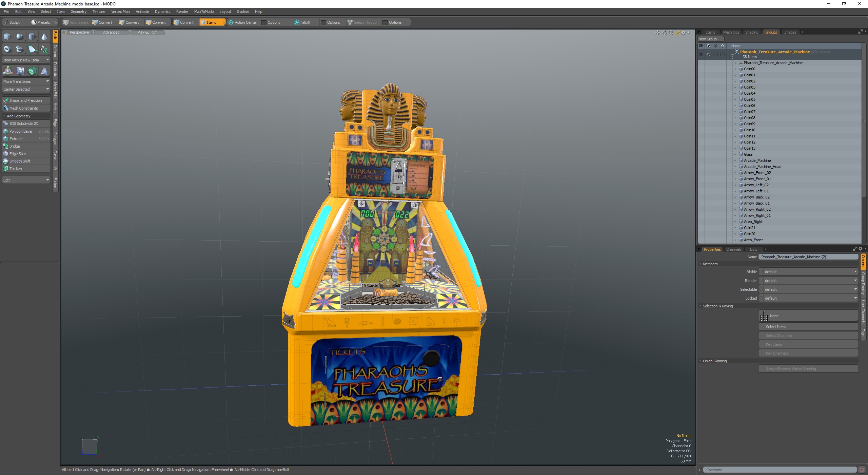Click the Select Items button
868x475 pixels.
[x=808, y=327]
